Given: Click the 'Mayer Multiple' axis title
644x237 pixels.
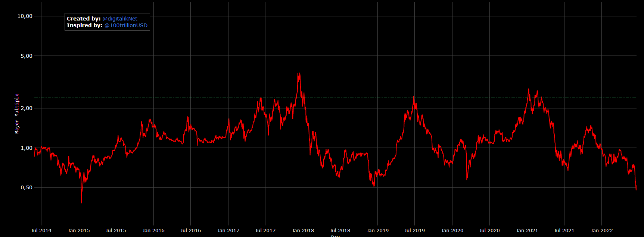Looking at the screenshot, I should (17, 114).
